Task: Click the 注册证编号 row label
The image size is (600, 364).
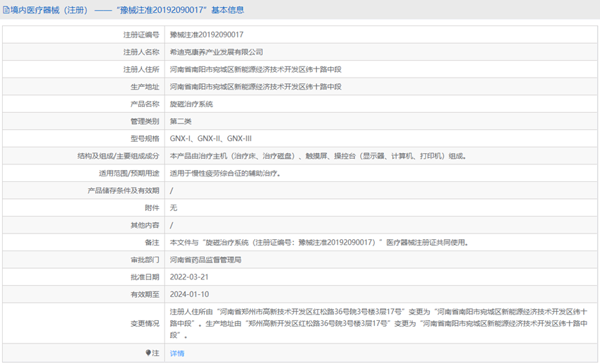Action: 141,35
